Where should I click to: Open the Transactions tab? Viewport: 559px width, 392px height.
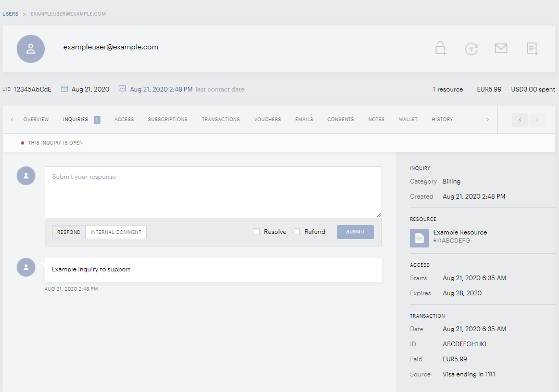(221, 119)
